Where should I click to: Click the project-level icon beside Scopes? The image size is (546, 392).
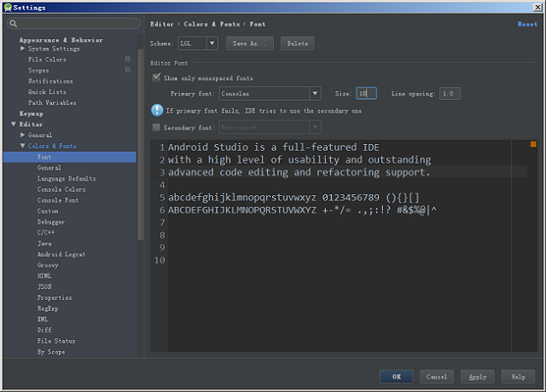pos(128,71)
